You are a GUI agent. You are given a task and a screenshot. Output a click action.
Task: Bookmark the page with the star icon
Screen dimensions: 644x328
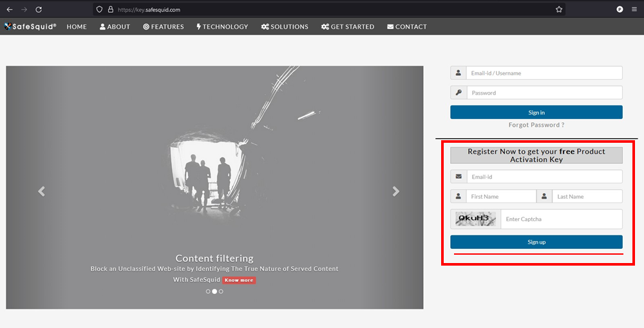(559, 10)
